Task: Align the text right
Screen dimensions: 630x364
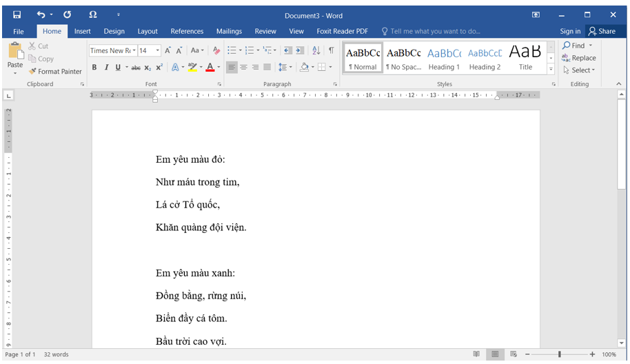Action: [x=255, y=67]
